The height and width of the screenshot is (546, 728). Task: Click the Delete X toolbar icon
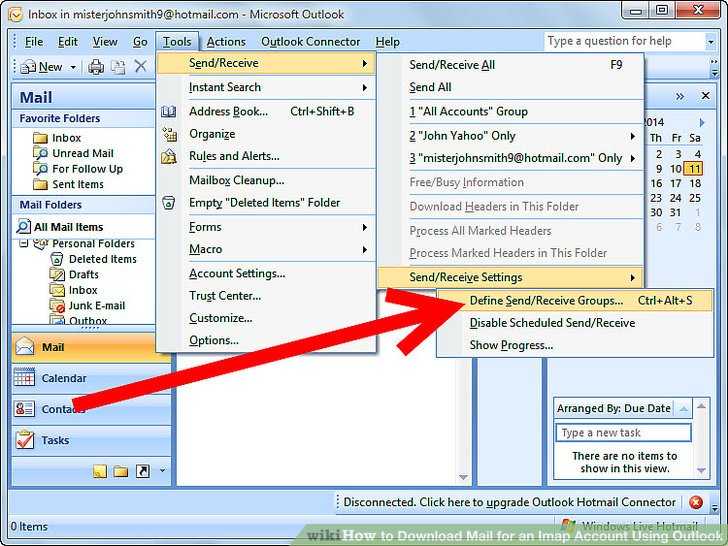tap(141, 66)
